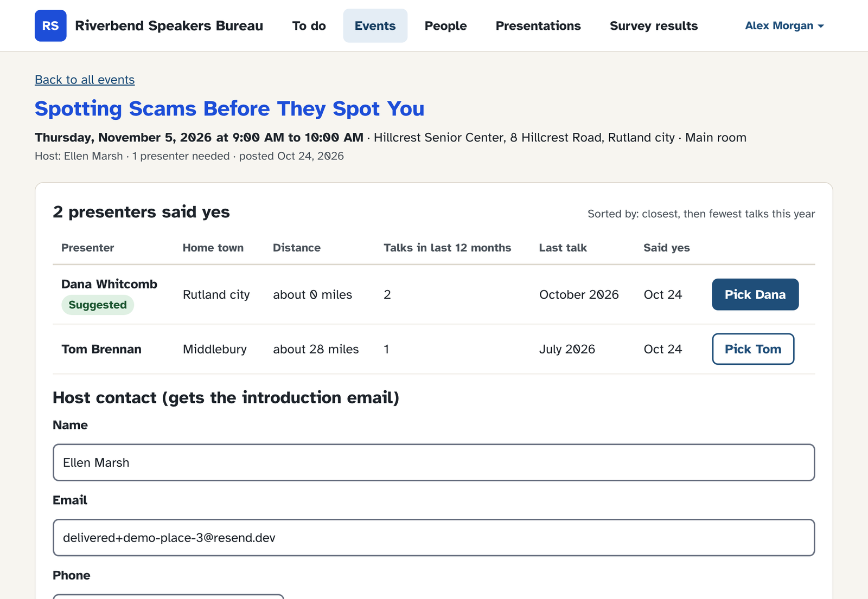Click the 2 presenters said yes heading
The height and width of the screenshot is (599, 868).
pyautogui.click(x=142, y=212)
